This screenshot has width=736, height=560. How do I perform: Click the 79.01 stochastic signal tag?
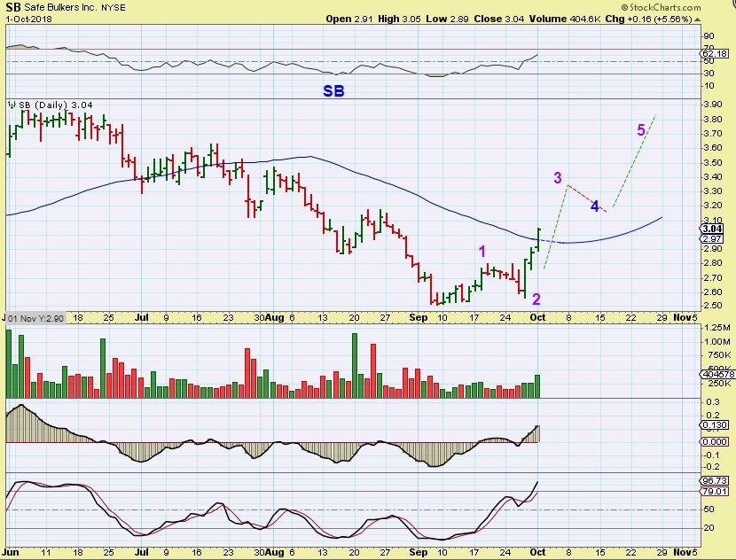tap(716, 492)
